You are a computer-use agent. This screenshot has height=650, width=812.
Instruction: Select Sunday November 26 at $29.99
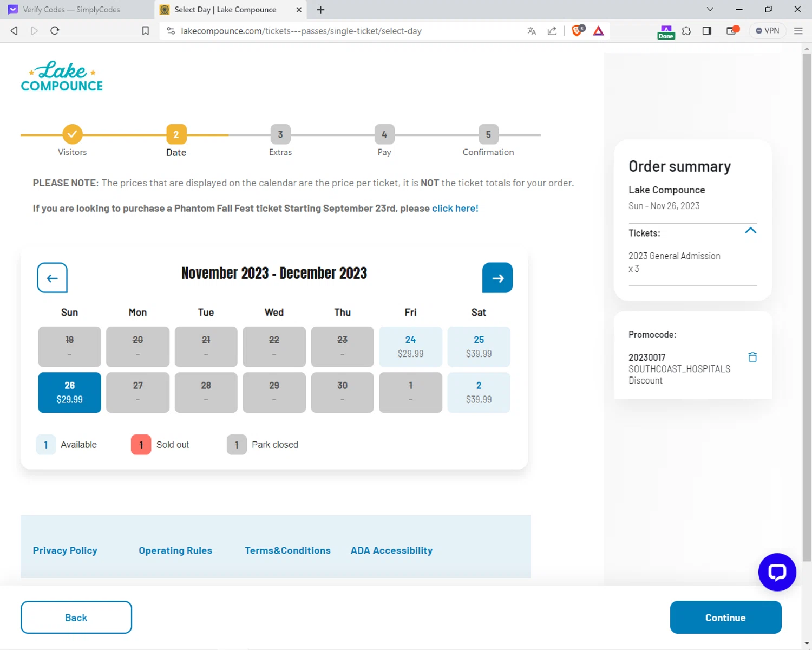point(69,392)
